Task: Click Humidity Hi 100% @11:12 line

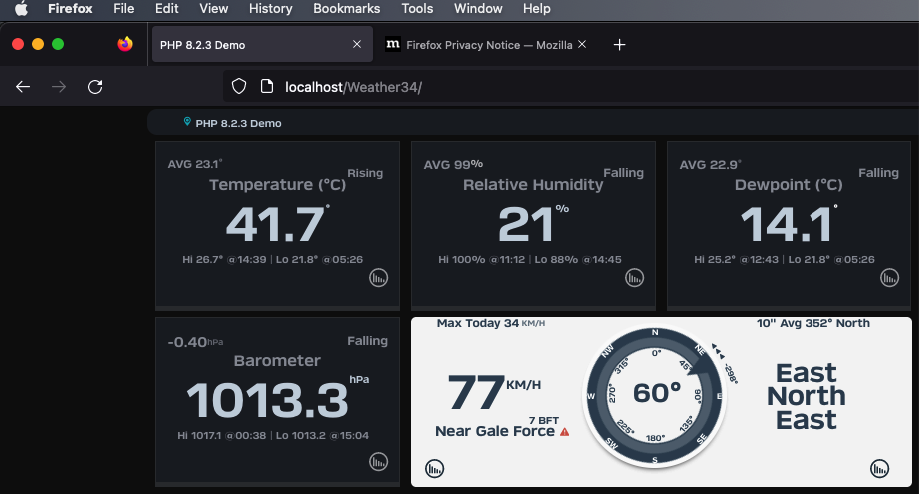Action: pyautogui.click(x=530, y=259)
